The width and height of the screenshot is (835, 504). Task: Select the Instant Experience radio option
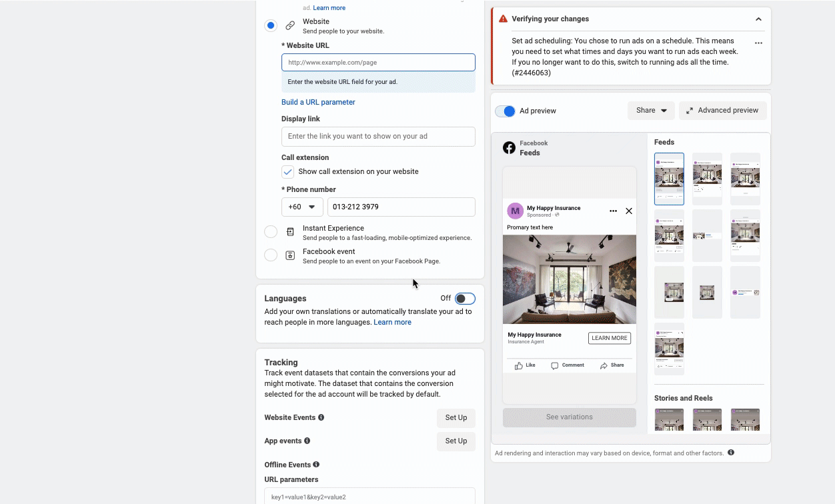[271, 232]
